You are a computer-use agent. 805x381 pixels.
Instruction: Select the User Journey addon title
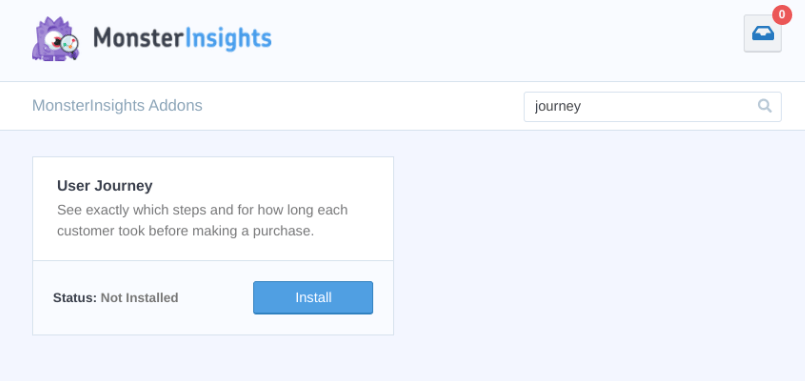(105, 186)
